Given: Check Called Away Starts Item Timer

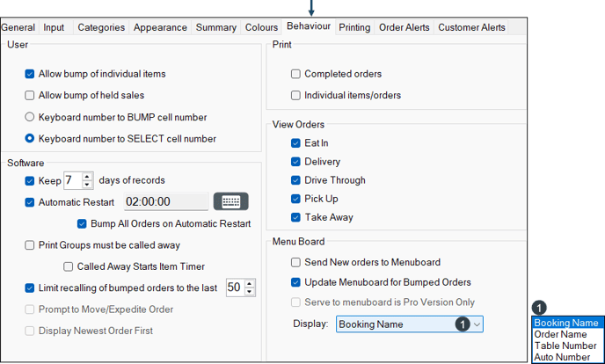Looking at the screenshot, I should 69,266.
